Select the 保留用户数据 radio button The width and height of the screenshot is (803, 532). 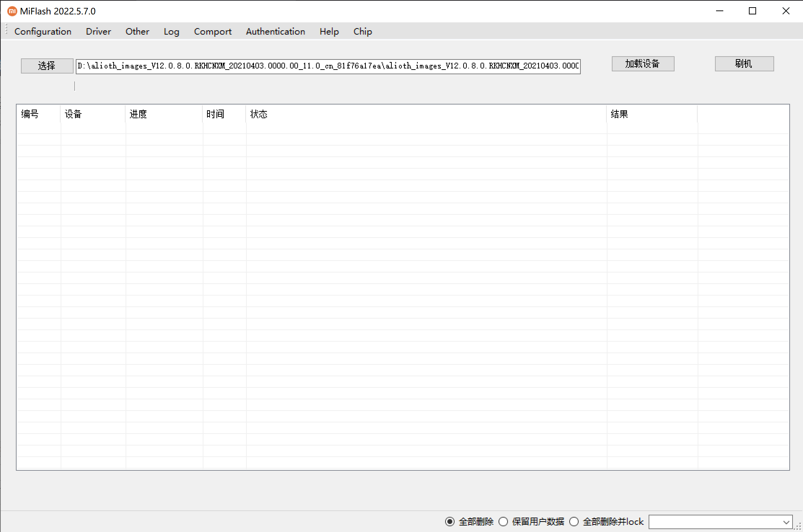pos(503,522)
